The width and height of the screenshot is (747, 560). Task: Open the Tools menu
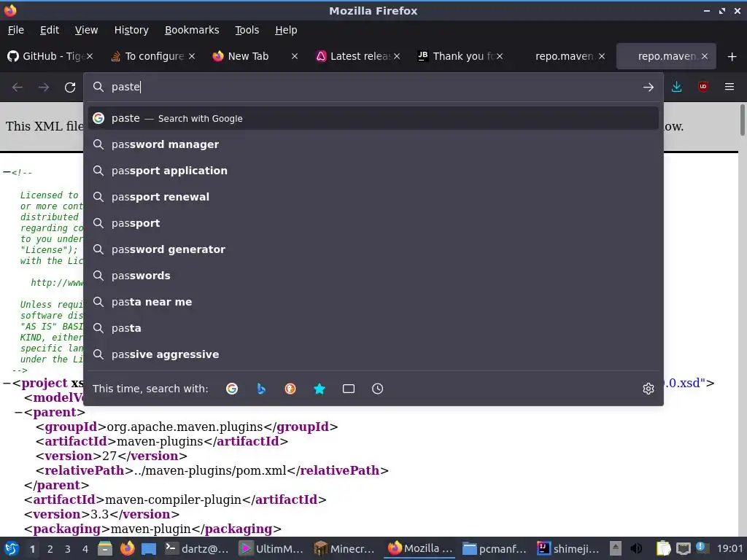[247, 30]
